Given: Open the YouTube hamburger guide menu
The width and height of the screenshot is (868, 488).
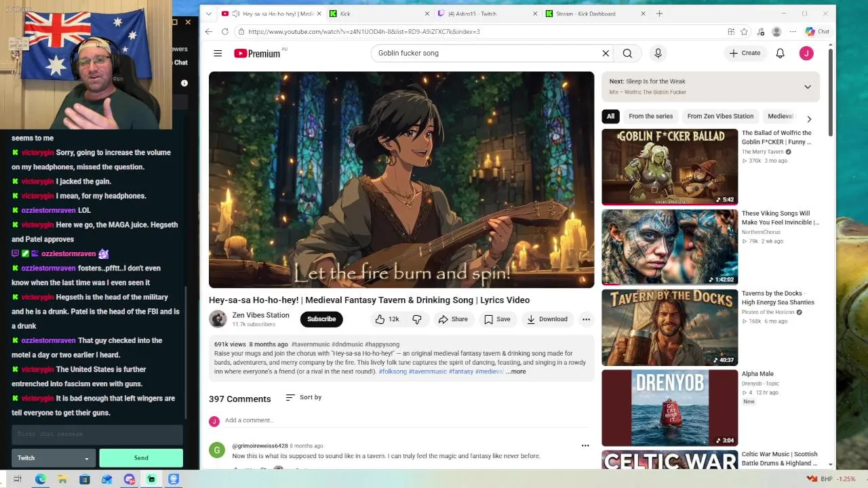Looking at the screenshot, I should point(218,53).
